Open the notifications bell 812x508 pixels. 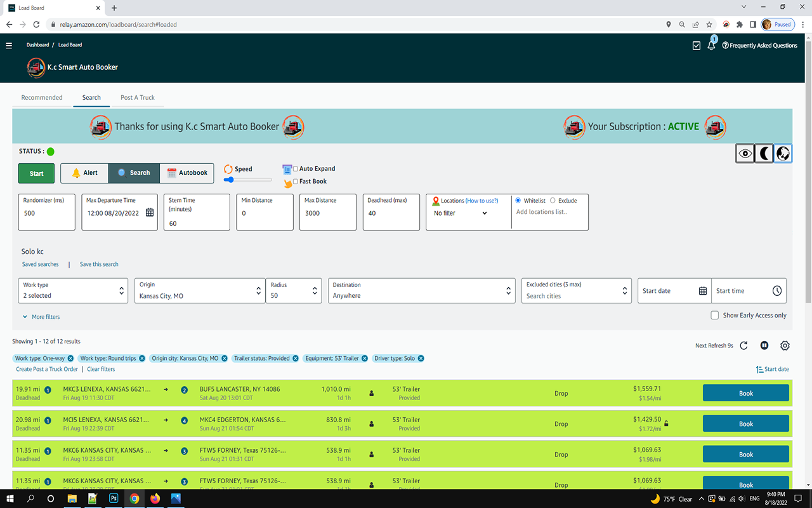click(x=711, y=46)
